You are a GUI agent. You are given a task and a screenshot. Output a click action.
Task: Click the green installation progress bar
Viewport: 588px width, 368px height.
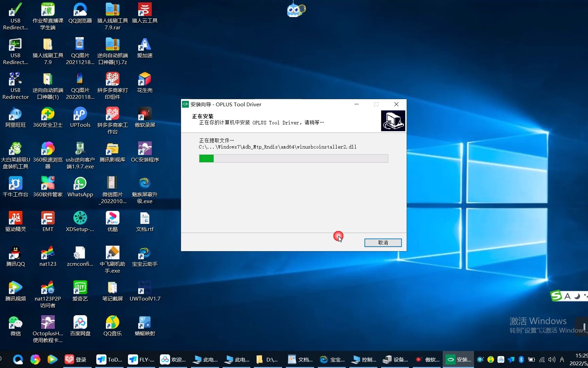[293, 158]
